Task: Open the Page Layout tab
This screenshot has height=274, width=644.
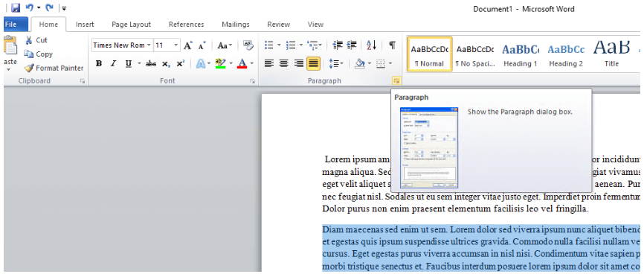Action: pyautogui.click(x=131, y=25)
